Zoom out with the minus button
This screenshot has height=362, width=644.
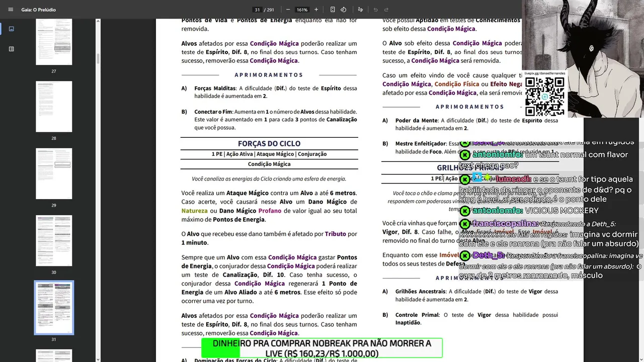pyautogui.click(x=288, y=10)
